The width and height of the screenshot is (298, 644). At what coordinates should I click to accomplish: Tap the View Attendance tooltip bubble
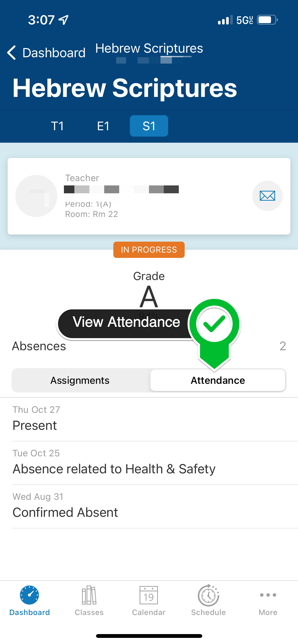point(126,323)
